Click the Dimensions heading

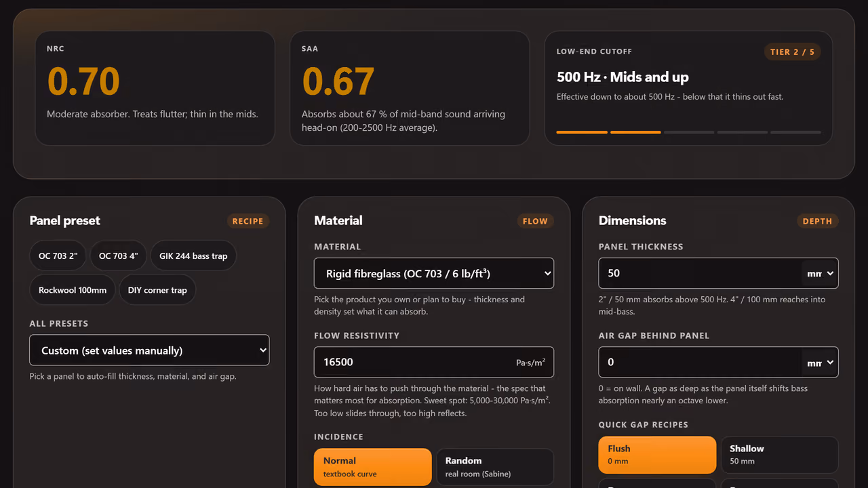(632, 220)
